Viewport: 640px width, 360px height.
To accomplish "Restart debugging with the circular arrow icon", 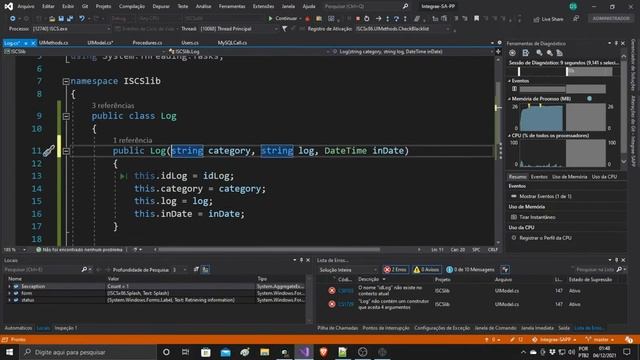I will [x=367, y=18].
